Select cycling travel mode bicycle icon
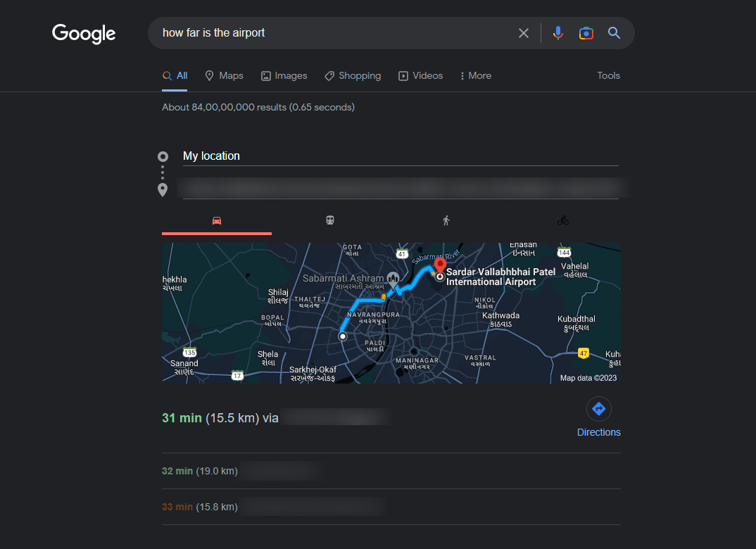Image resolution: width=756 pixels, height=549 pixels. 562,221
